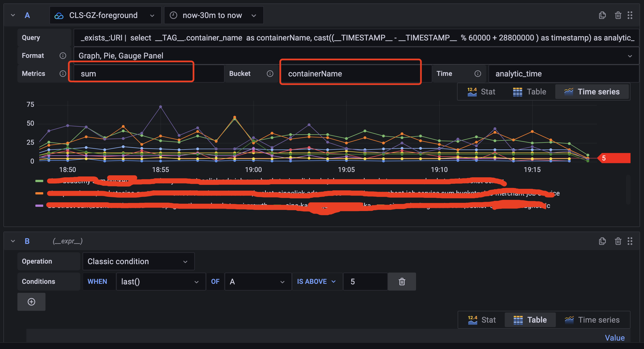The width and height of the screenshot is (644, 349).
Task: Collapse expression B row
Action: pos(13,241)
